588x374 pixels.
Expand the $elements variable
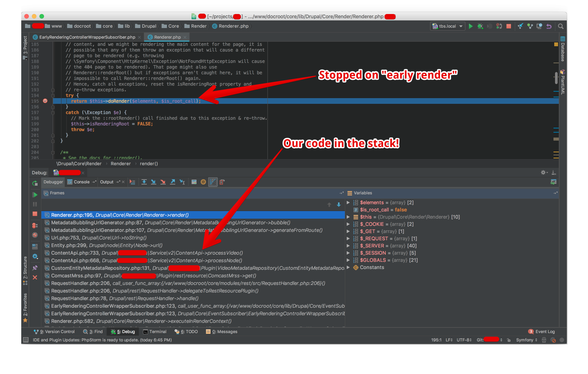coord(348,202)
